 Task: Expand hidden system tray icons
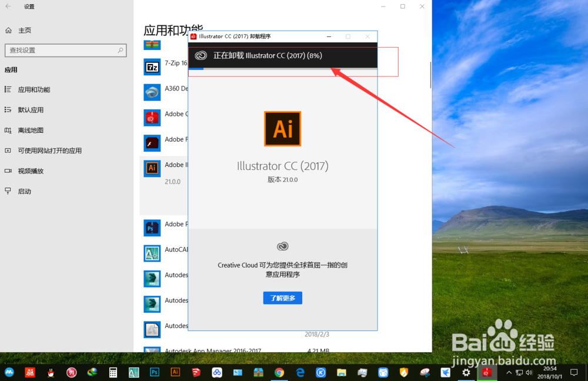point(509,372)
